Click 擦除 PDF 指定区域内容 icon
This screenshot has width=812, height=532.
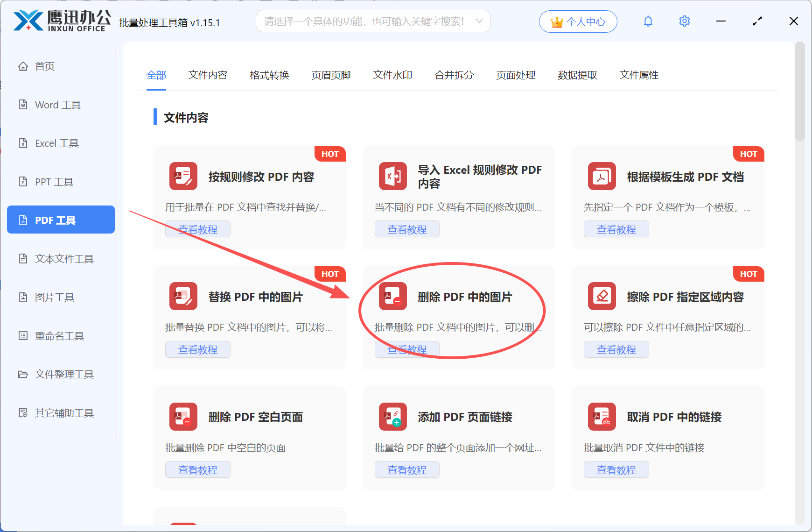(602, 296)
